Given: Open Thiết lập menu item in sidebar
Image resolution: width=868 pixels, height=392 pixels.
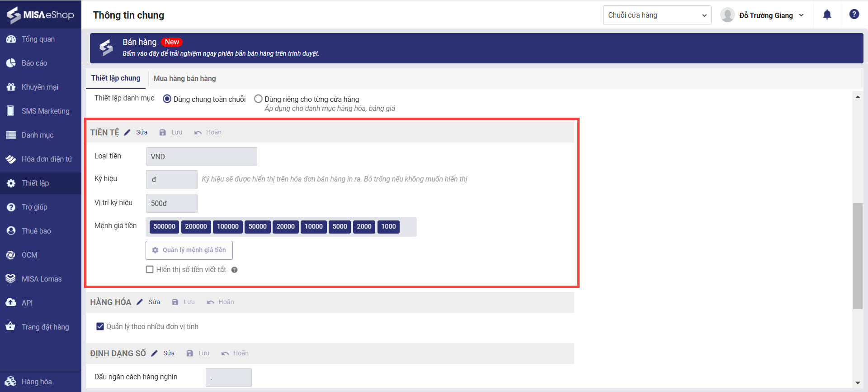Looking at the screenshot, I should click(41, 183).
